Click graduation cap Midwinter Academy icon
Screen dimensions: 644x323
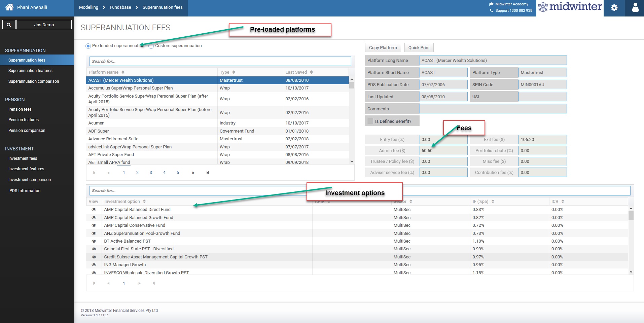point(491,4)
